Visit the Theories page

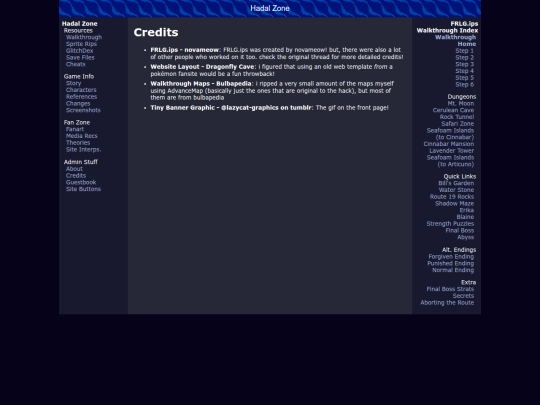[x=78, y=143]
